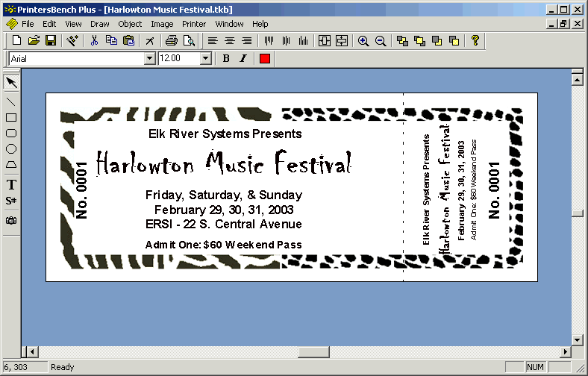The height and width of the screenshot is (376, 588).
Task: Click the Print Preview icon
Action: [x=190, y=40]
